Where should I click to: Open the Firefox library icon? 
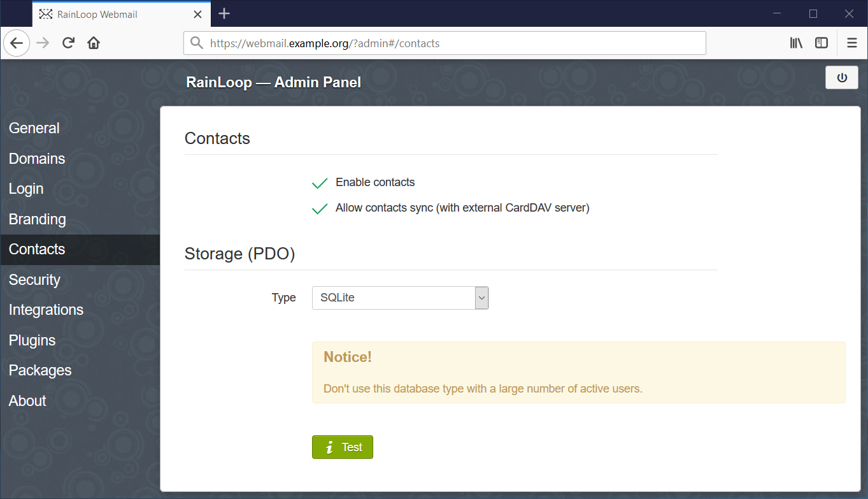pos(796,43)
